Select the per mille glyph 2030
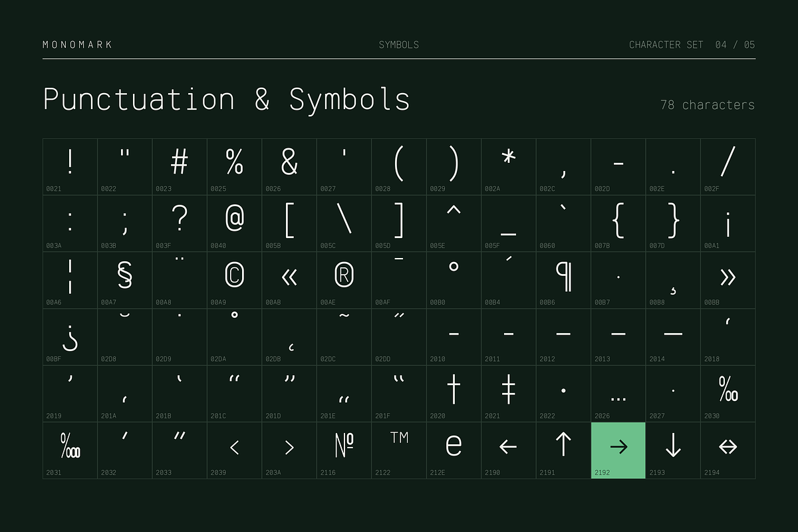Screen dimensions: 798x532 coord(728,393)
